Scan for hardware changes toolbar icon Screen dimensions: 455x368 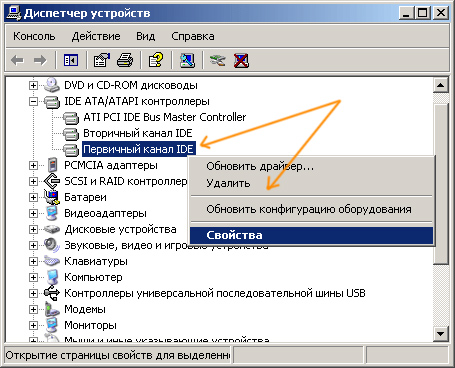pos(187,61)
